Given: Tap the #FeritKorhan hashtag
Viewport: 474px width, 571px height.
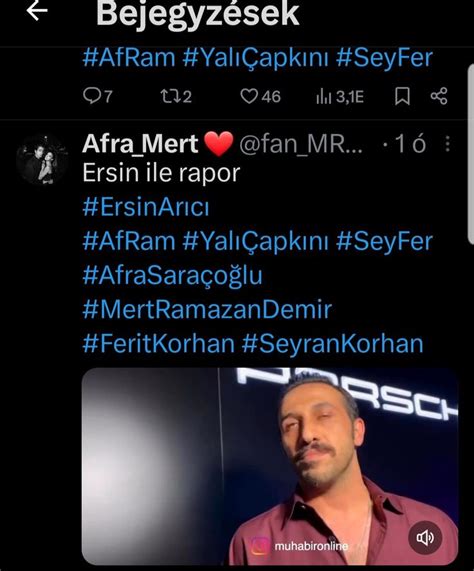Looking at the screenshot, I should pyautogui.click(x=158, y=344).
